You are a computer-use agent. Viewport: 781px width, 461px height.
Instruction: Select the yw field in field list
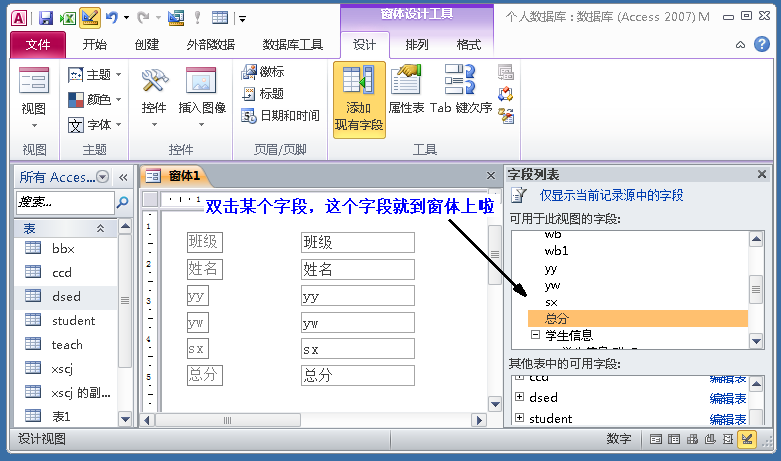[x=552, y=285]
